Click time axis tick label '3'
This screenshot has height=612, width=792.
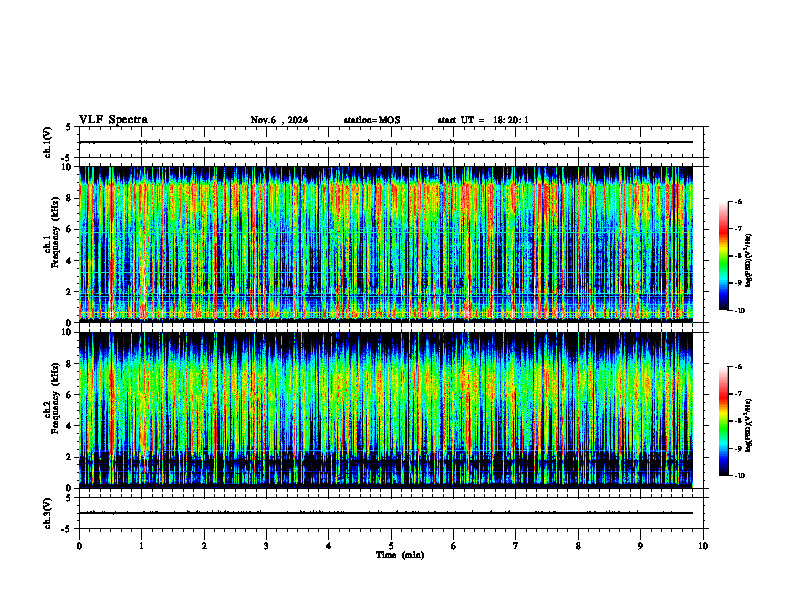[x=266, y=546]
